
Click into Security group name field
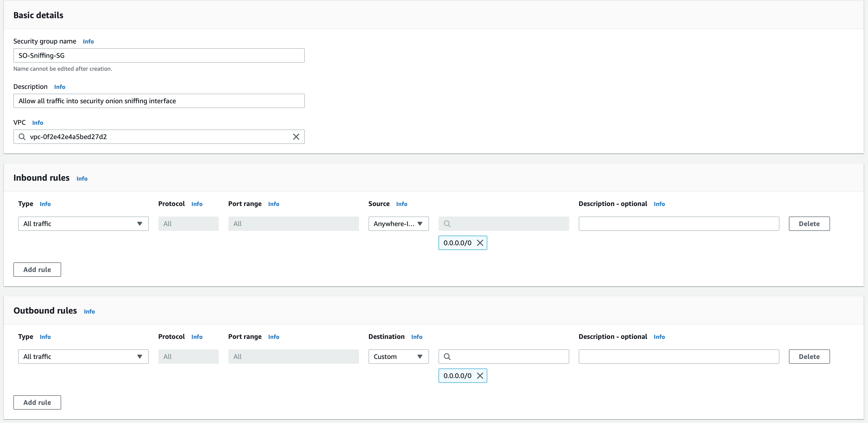tap(159, 56)
